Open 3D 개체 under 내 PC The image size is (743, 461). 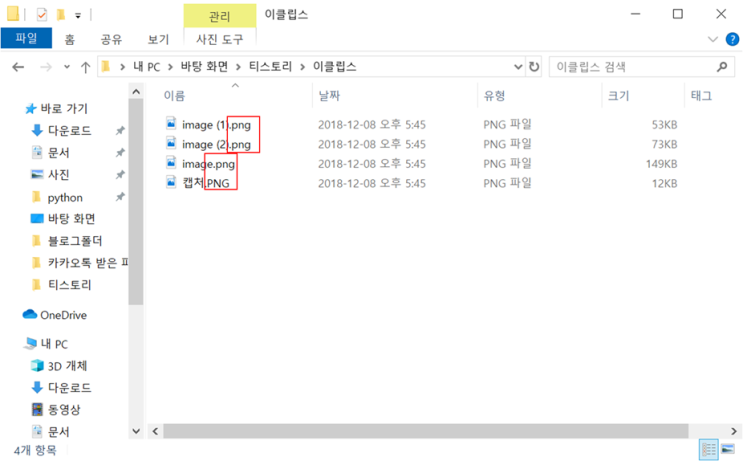(67, 366)
